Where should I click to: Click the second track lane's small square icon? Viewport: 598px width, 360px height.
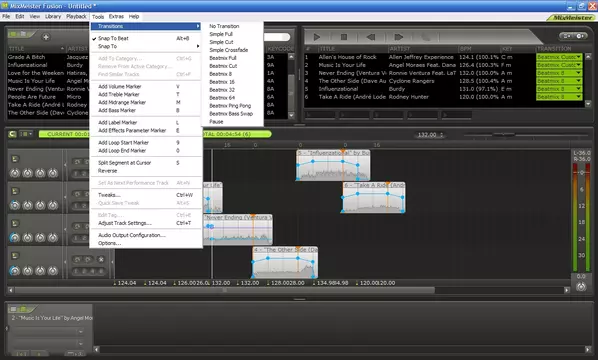15,191
